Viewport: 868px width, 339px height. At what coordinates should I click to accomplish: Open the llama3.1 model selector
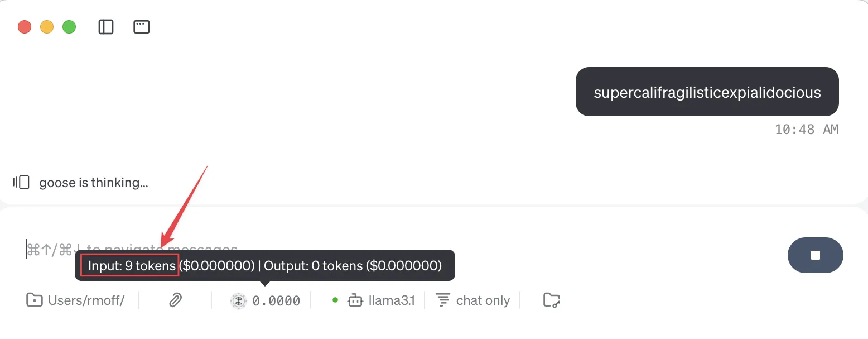391,300
